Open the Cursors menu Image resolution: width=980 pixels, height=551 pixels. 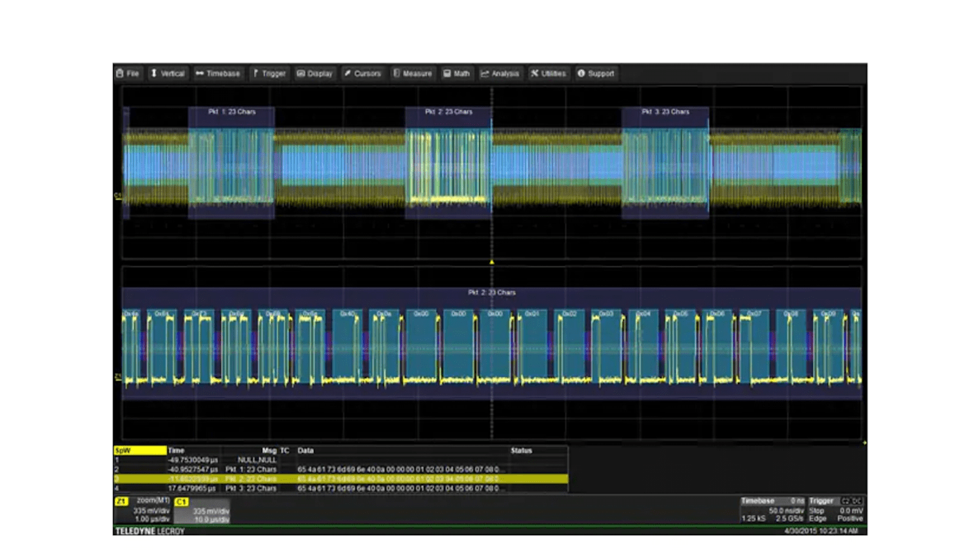[362, 73]
